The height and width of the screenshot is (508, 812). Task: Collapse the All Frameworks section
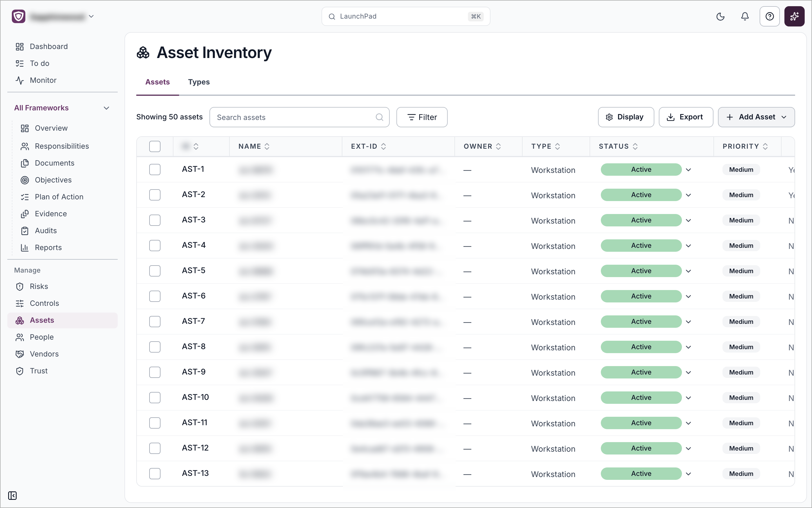tap(106, 108)
